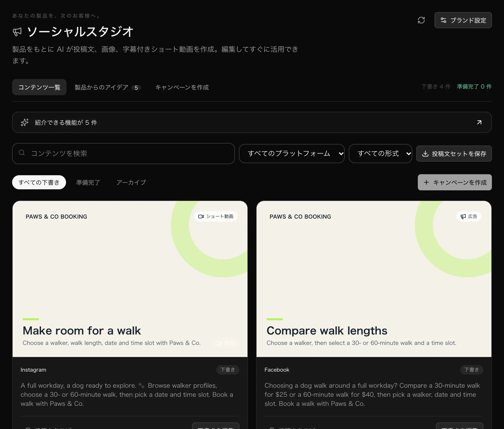Click the 準備完了 0 件 counter
The height and width of the screenshot is (429, 504).
point(474,87)
